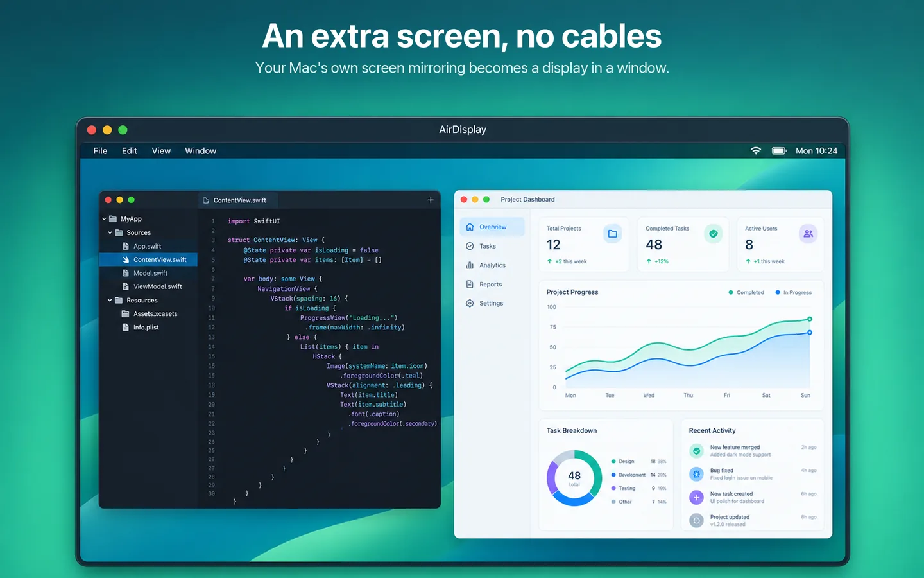
Task: Click the Design legend color dot
Action: click(x=613, y=461)
